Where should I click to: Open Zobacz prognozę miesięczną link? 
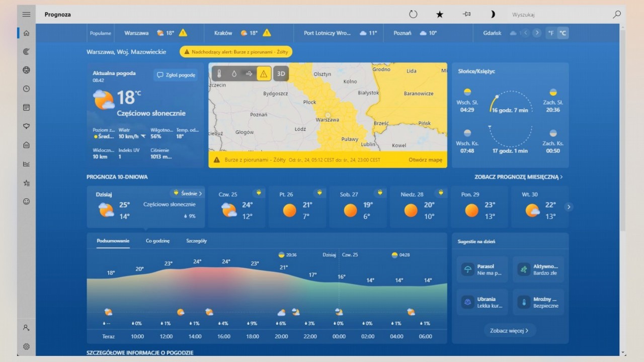click(x=519, y=177)
